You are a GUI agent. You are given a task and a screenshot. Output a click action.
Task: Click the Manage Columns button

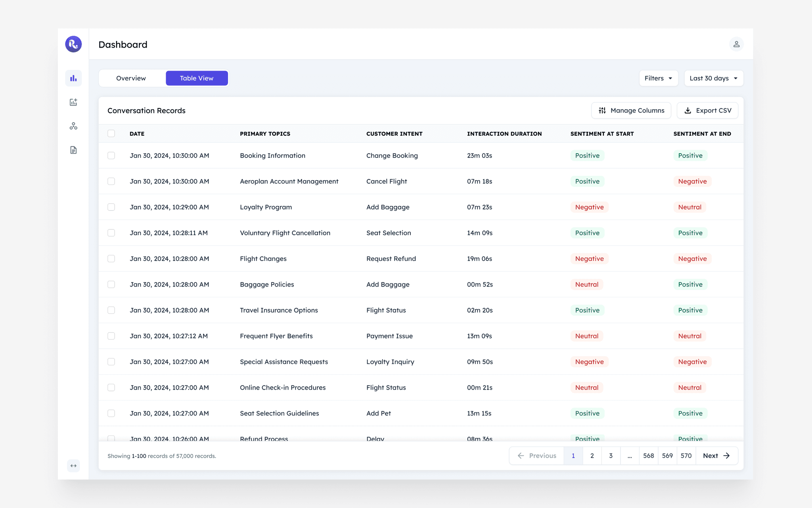point(631,110)
